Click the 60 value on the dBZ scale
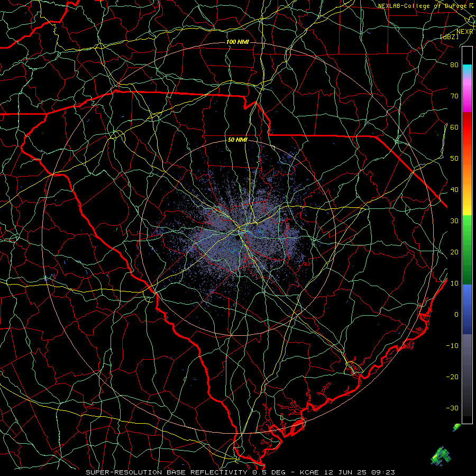 454,127
